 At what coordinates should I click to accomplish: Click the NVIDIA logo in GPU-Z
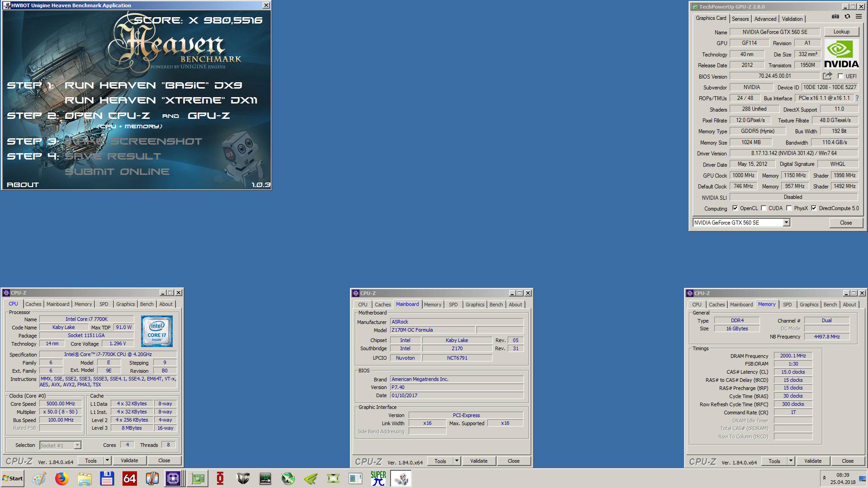pos(841,54)
